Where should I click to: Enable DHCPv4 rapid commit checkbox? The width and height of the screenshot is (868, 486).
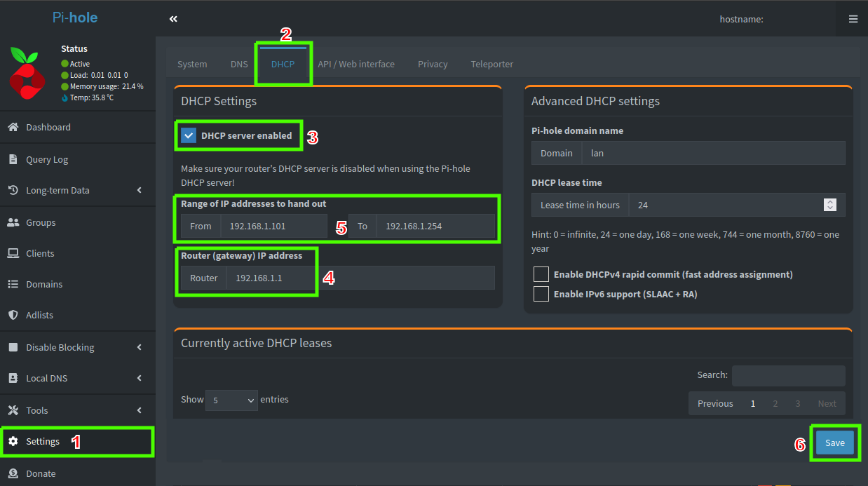[541, 274]
